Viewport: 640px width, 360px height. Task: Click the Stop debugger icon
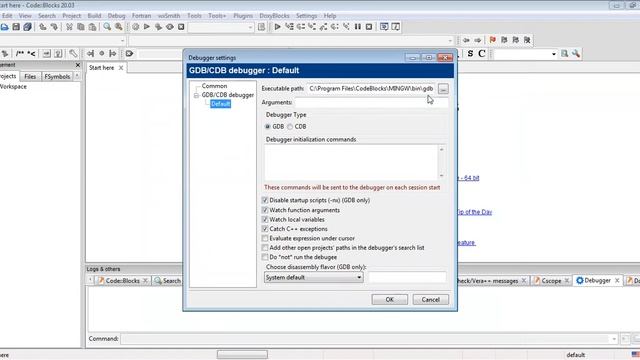coord(369,27)
